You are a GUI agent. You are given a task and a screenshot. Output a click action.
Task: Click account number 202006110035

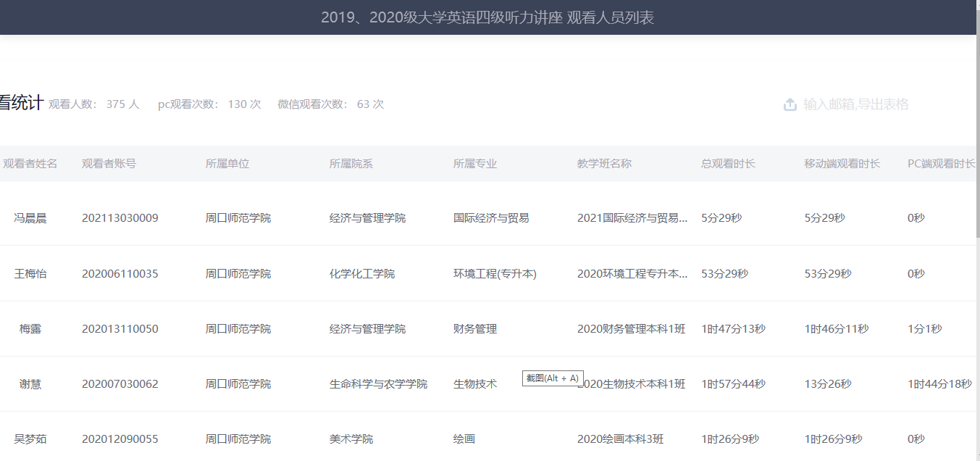click(120, 274)
